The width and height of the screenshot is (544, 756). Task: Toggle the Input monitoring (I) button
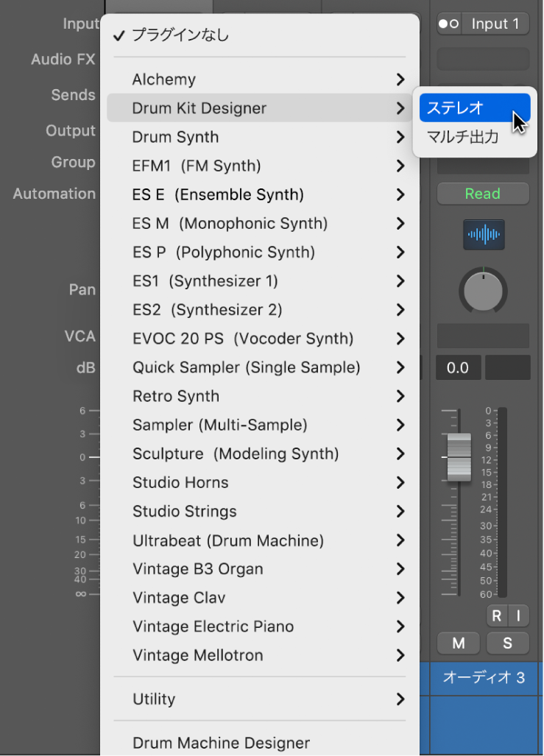coord(518,615)
